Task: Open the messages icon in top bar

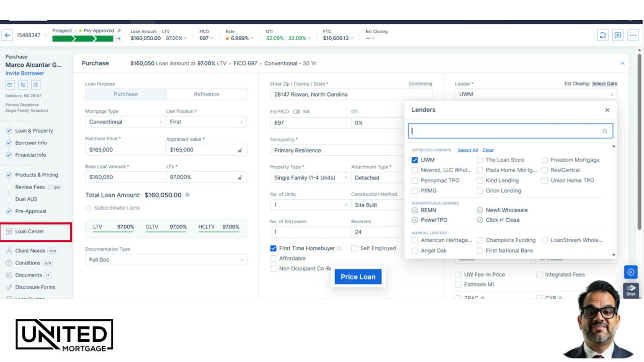Action: click(x=618, y=35)
